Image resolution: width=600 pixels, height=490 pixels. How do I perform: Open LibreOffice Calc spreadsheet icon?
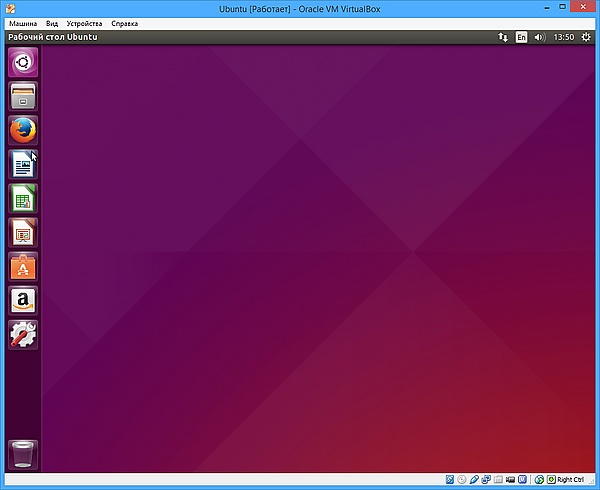tap(22, 198)
